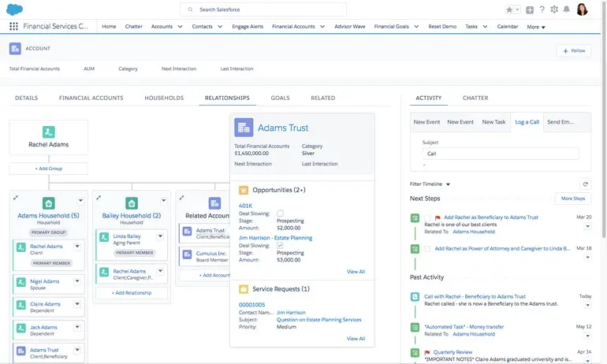Uncheck Deal Slowing for Jim Harrison opportunity
Viewport: 607px width, 364px height.
pos(280,245)
